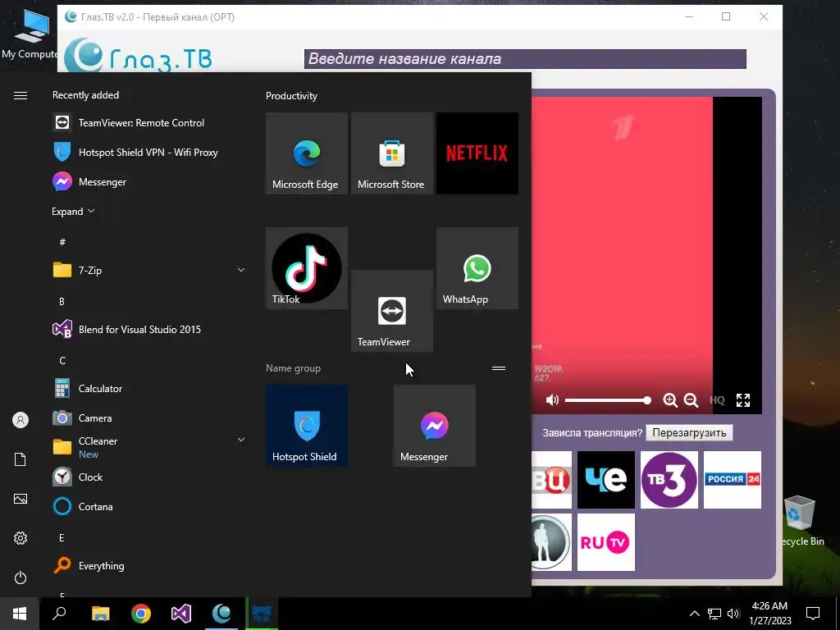Click the Name group label field

click(293, 368)
